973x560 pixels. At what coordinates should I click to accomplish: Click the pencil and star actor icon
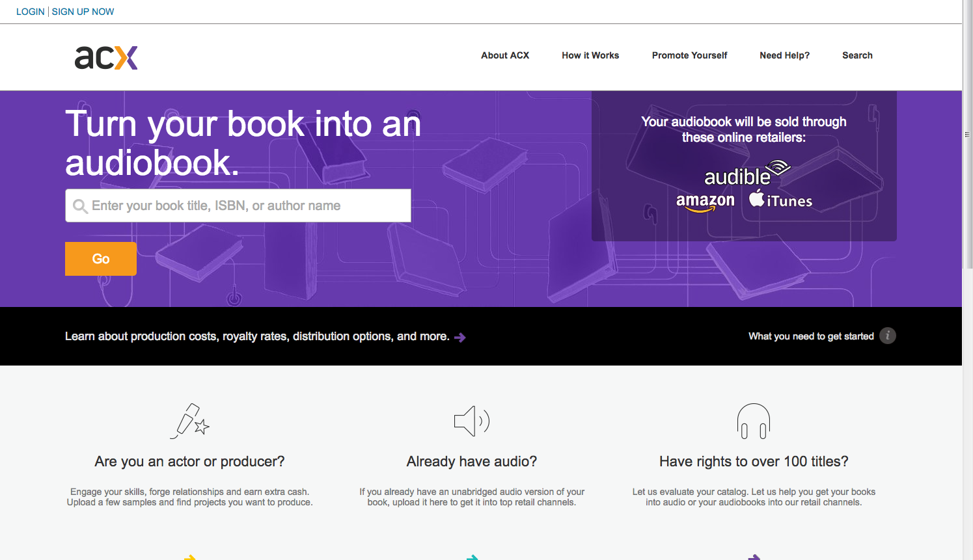pos(190,421)
